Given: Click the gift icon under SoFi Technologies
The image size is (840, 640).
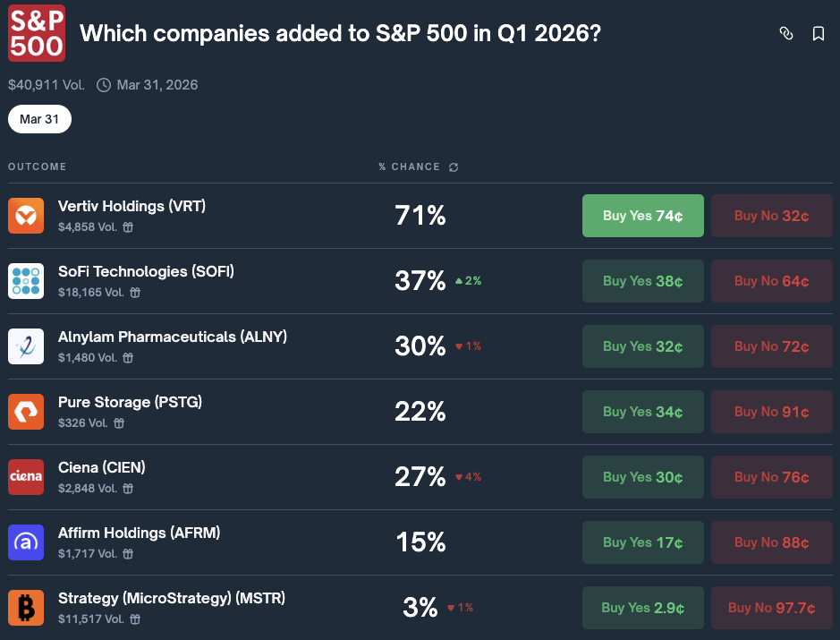Looking at the screenshot, I should (x=134, y=293).
